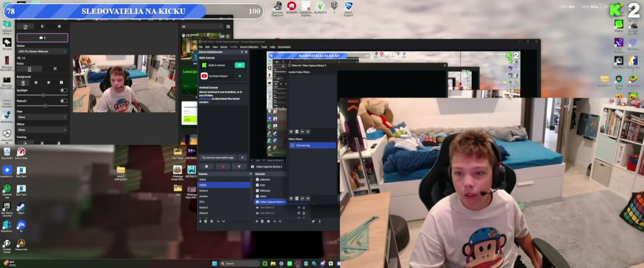Select Video Capture Device 3 source
Viewport: 644px width, 268px height.
click(x=270, y=202)
